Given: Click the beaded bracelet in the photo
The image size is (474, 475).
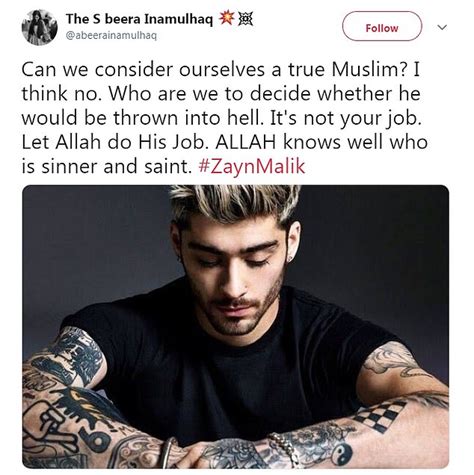Looking at the screenshot, I should pyautogui.click(x=286, y=449).
